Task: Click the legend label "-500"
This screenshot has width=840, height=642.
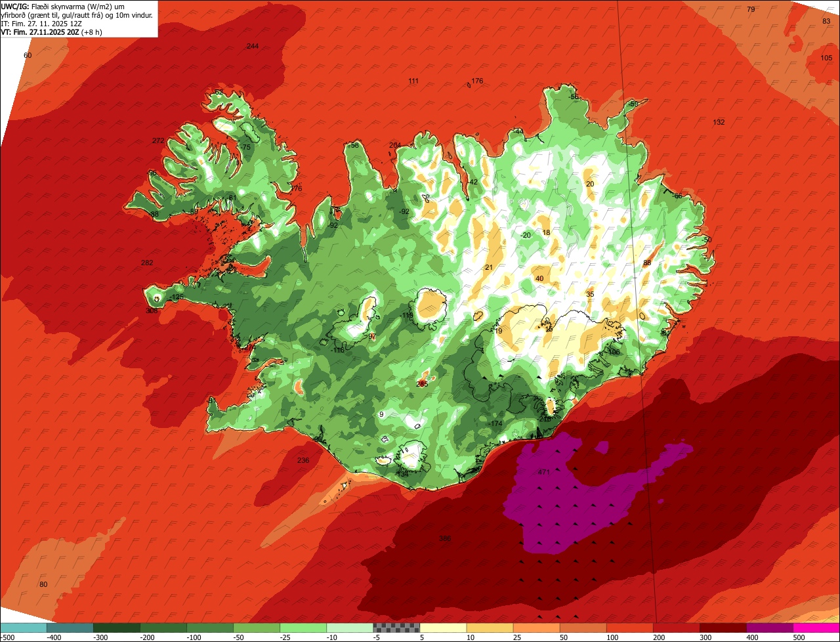Action: [x=8, y=637]
